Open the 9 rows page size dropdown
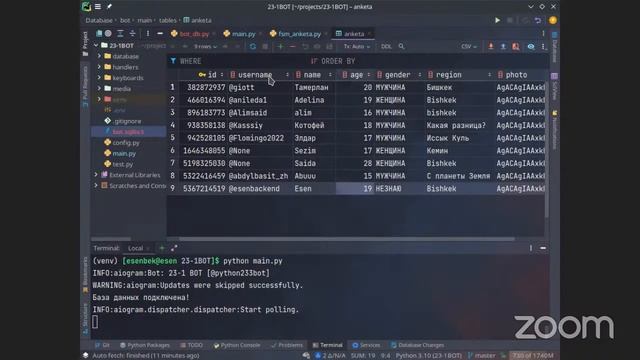This screenshot has height=360, width=640. pos(205,47)
